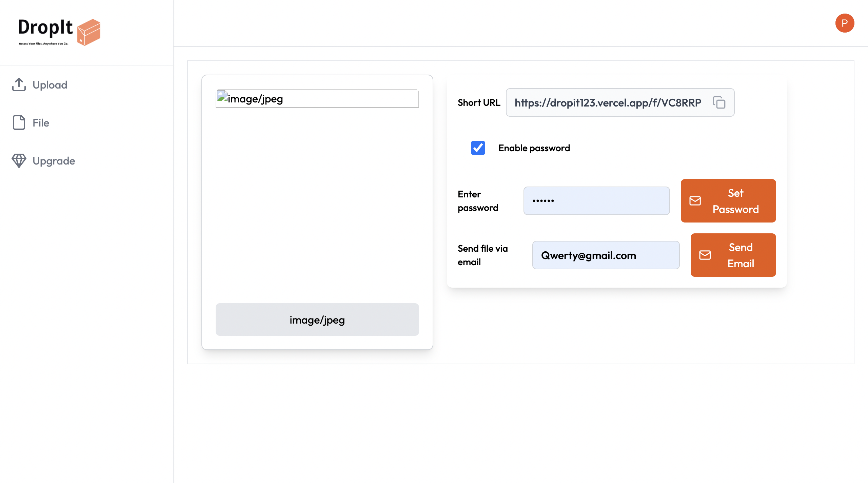Screen dimensions: 868x483
Task: Click the envelope icon on Send Email
Action: point(705,255)
